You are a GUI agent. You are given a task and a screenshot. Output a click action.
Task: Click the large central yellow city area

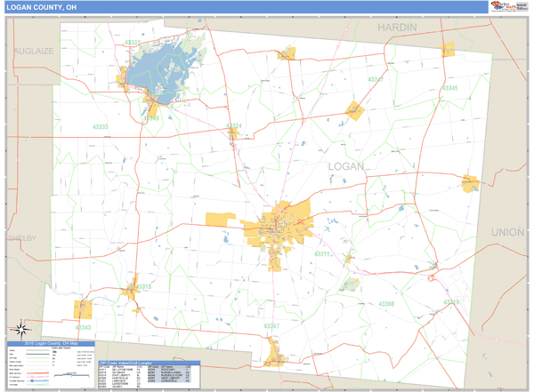(283, 227)
